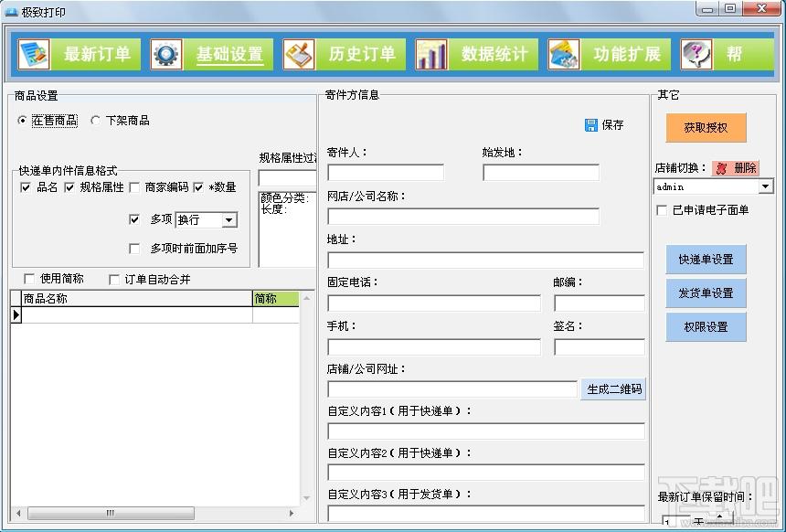Open the admin store dropdown
Viewport: 786px width, 532px height.
(765, 187)
